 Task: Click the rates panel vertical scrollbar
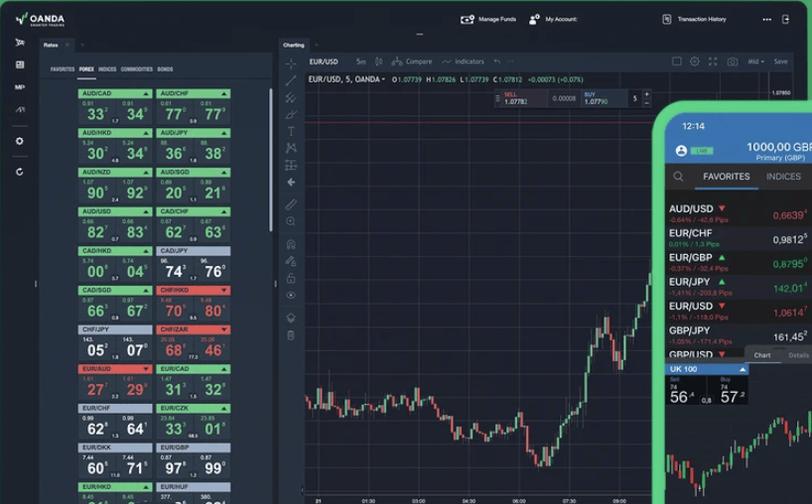click(270, 161)
